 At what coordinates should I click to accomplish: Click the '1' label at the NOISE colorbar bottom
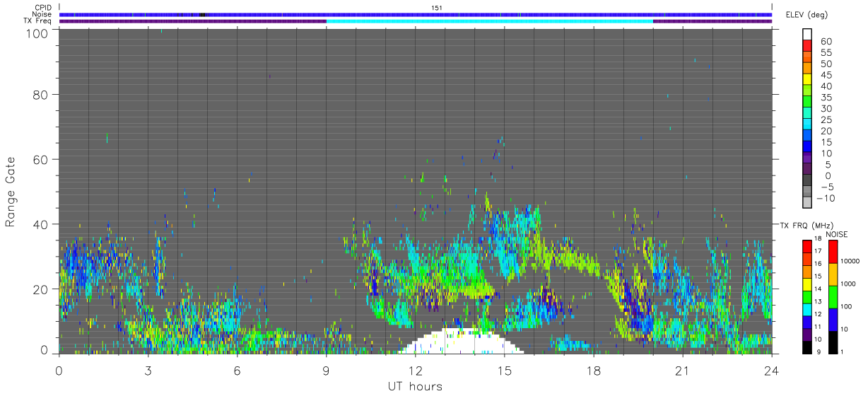(843, 351)
